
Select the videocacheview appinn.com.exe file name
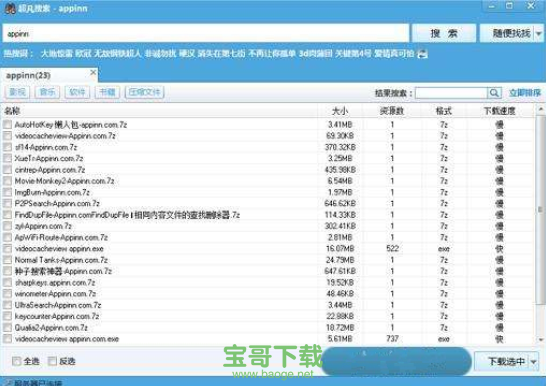(x=67, y=339)
